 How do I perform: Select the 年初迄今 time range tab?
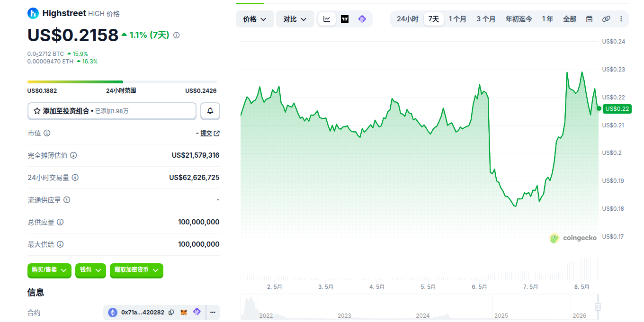tap(519, 19)
